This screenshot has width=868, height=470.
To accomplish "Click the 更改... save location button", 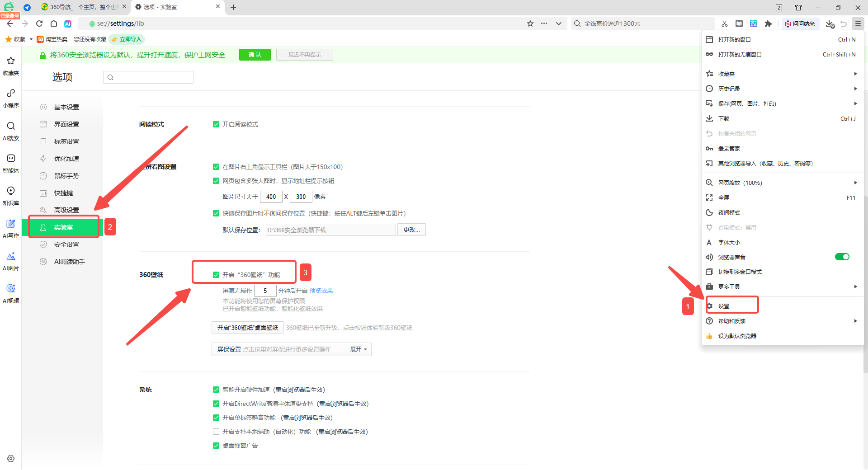I will tap(411, 230).
